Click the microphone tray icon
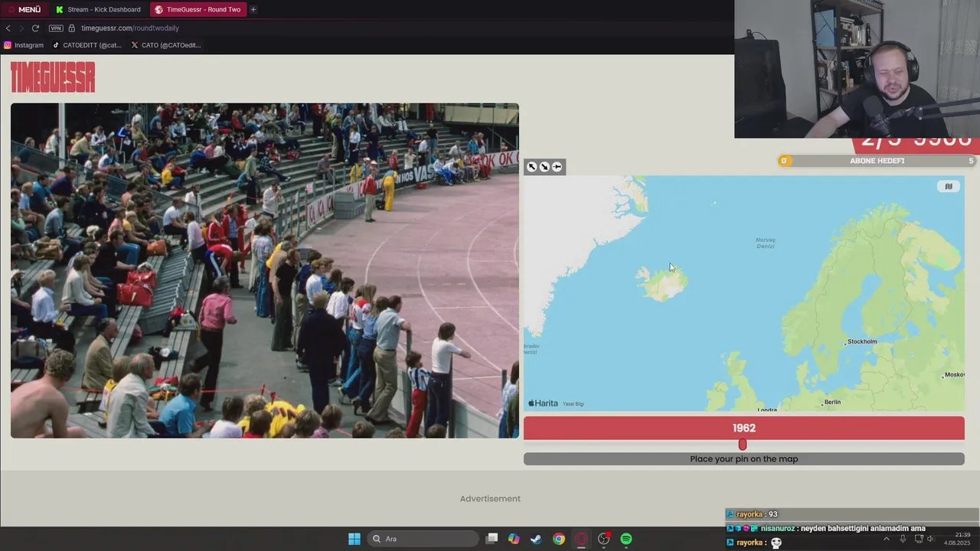 (x=903, y=539)
